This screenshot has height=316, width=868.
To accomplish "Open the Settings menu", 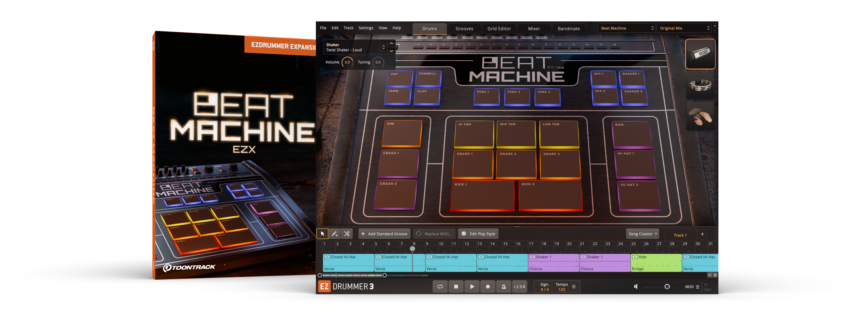I will coord(366,28).
